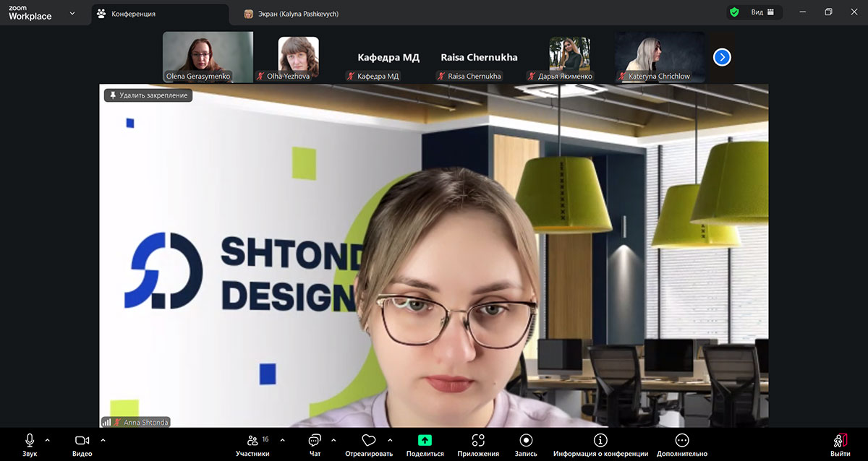Screen dimensions: 868x461
Task: Click the green Поделиться share screen icon
Action: (425, 440)
